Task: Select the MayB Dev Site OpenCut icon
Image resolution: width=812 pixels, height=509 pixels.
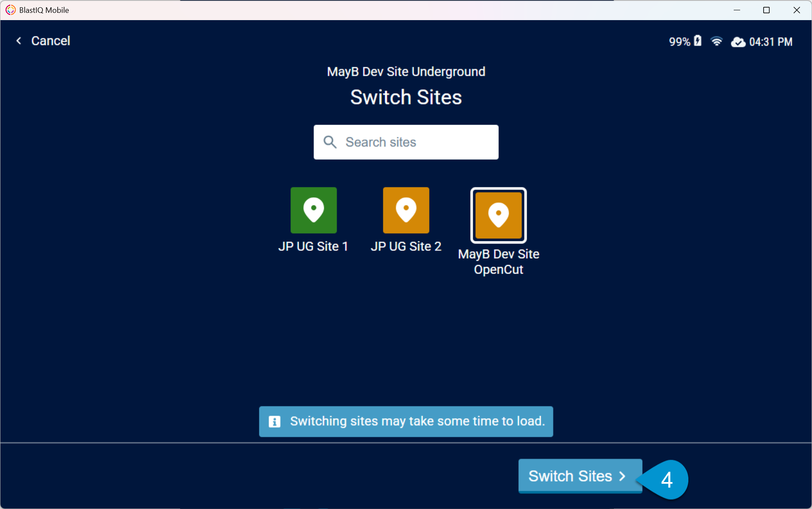Action: [498, 215]
